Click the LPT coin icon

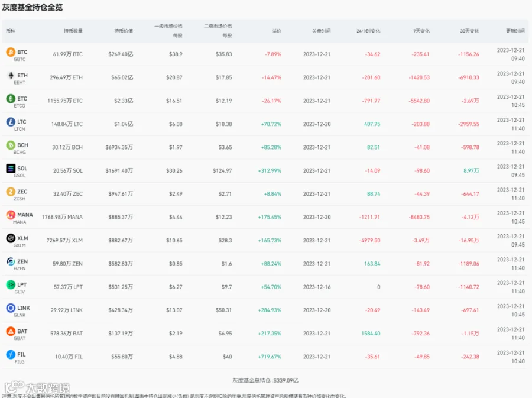pos(11,284)
